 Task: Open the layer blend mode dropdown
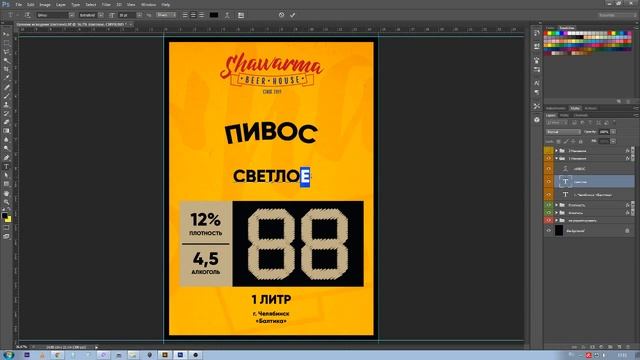[563, 132]
